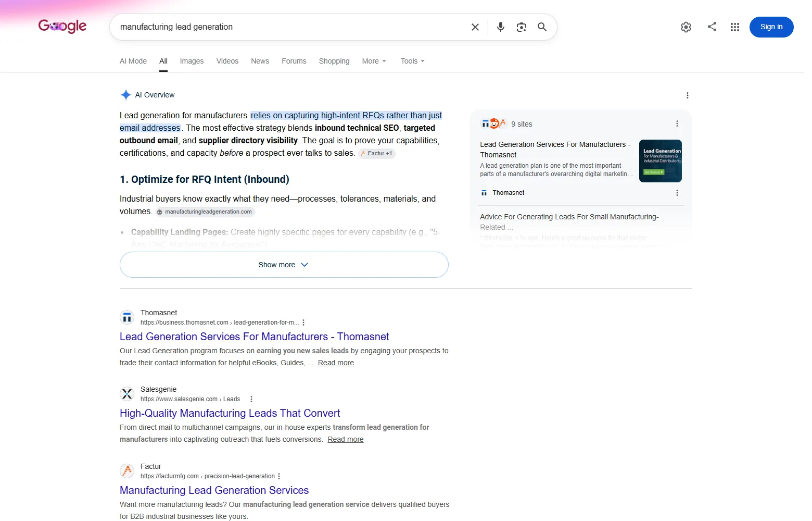
Task: Open the Tools dropdown
Action: [x=413, y=61]
